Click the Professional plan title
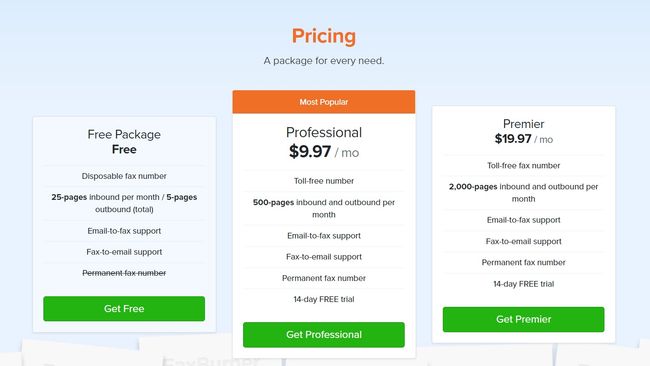The width and height of the screenshot is (650, 366). (324, 133)
